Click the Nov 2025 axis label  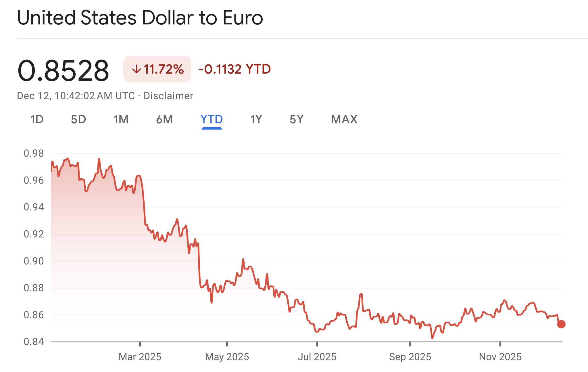500,357
